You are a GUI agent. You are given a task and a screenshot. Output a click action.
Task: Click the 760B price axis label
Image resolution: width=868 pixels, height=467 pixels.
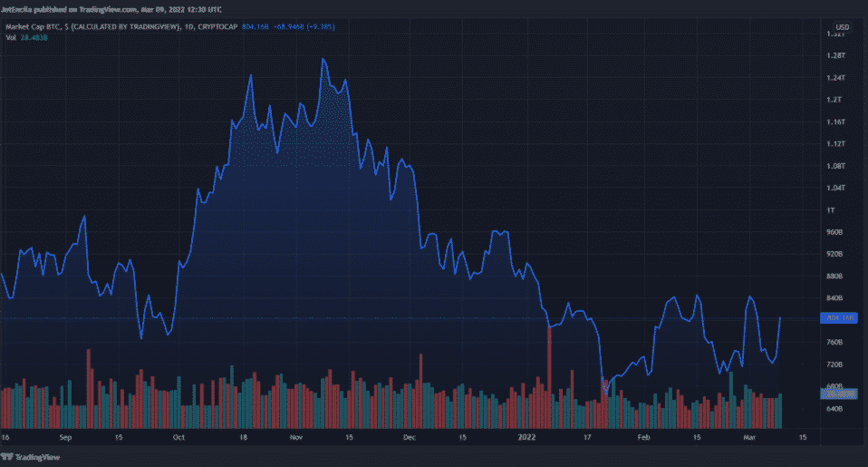coord(834,343)
